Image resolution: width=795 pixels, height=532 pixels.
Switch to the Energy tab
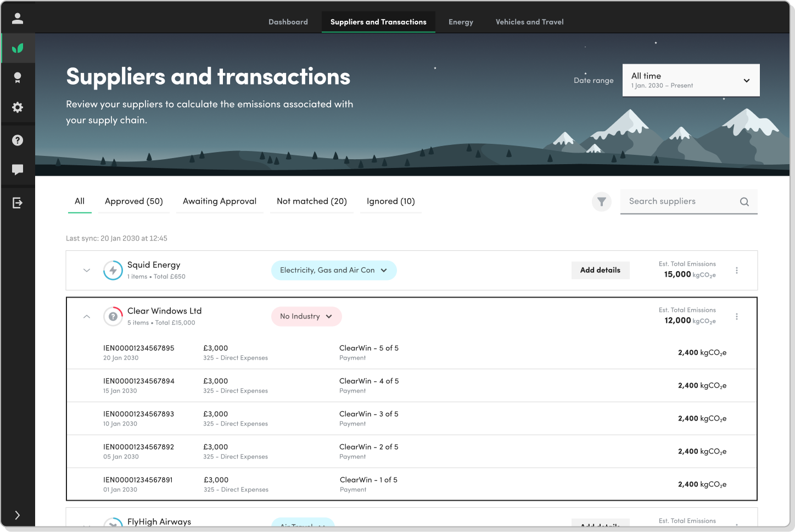(x=461, y=22)
